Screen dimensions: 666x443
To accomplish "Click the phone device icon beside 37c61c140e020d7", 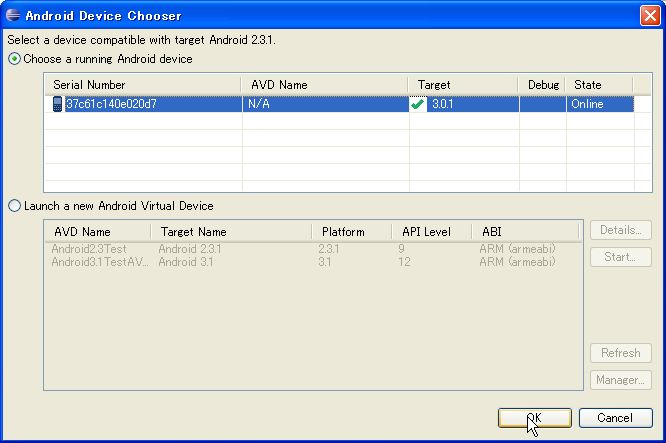I will click(x=57, y=104).
